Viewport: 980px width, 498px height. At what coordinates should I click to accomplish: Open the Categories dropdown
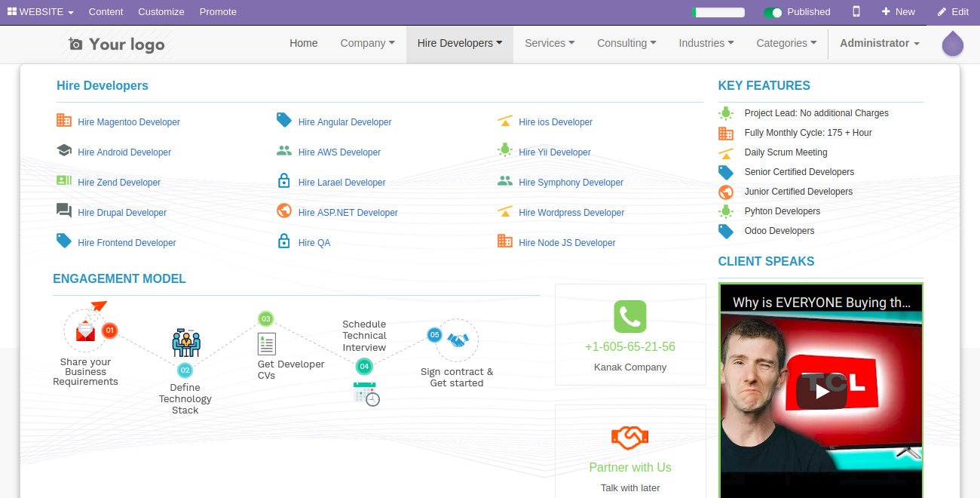point(786,43)
